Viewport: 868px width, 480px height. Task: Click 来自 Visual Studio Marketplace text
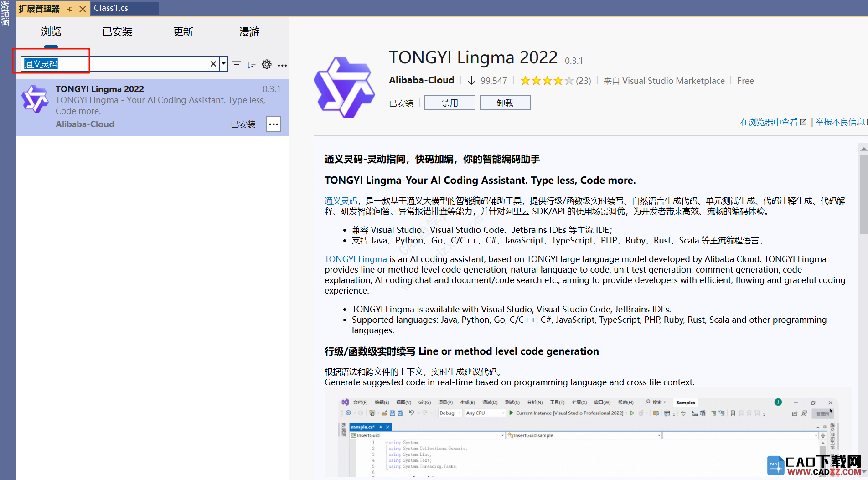664,81
